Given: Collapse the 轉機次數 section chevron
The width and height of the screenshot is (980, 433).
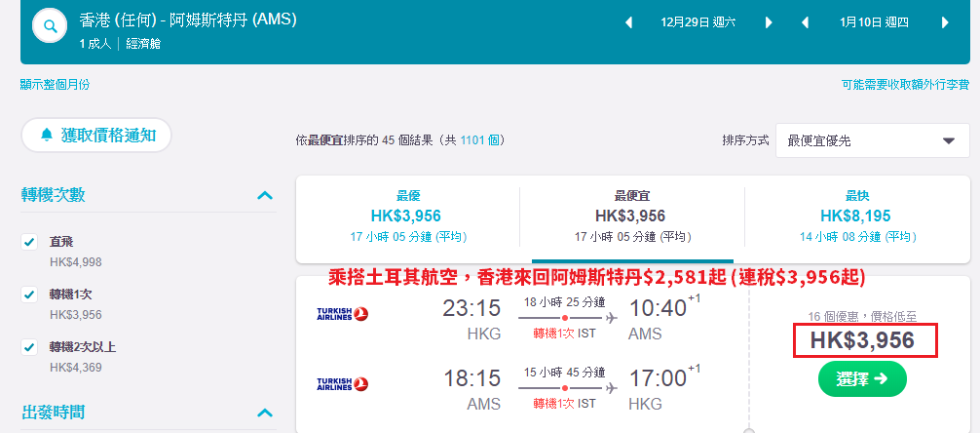Looking at the screenshot, I should 265,195.
